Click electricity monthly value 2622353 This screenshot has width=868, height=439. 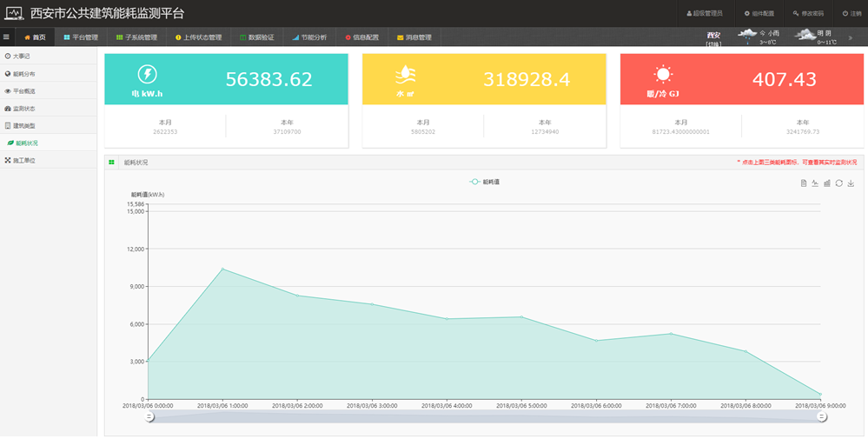(x=165, y=132)
